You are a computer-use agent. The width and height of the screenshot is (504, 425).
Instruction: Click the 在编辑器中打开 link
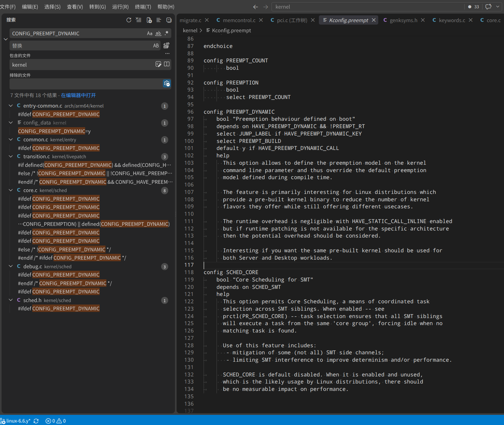pos(78,95)
